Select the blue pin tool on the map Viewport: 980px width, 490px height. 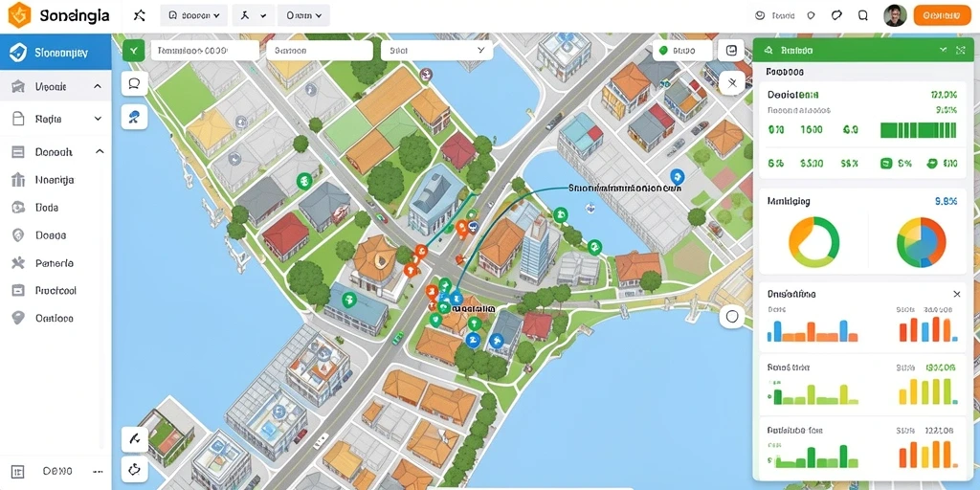[x=134, y=117]
